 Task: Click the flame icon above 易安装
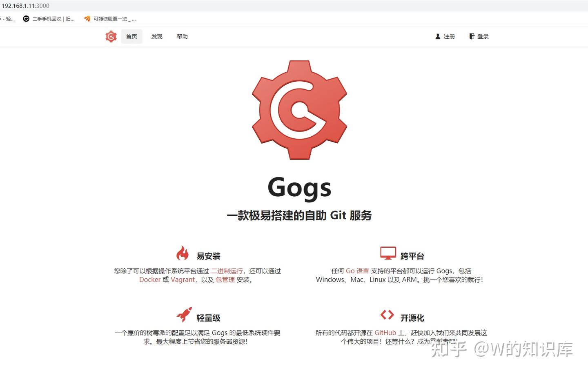point(183,253)
